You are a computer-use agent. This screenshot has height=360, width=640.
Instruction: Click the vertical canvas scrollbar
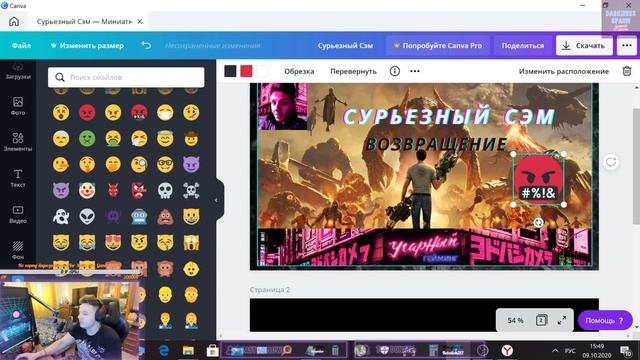(x=636, y=165)
